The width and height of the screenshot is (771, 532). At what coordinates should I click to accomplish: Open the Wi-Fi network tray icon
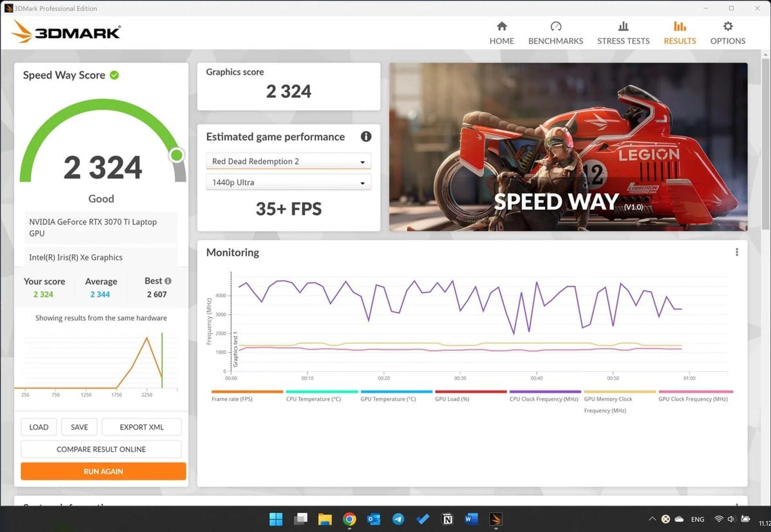[718, 519]
